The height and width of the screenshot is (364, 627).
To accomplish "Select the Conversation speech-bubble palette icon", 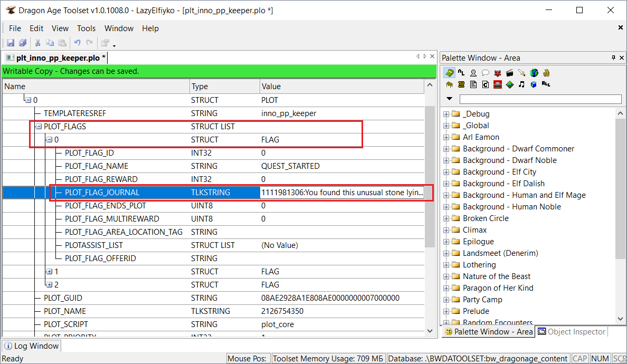I will pos(486,73).
